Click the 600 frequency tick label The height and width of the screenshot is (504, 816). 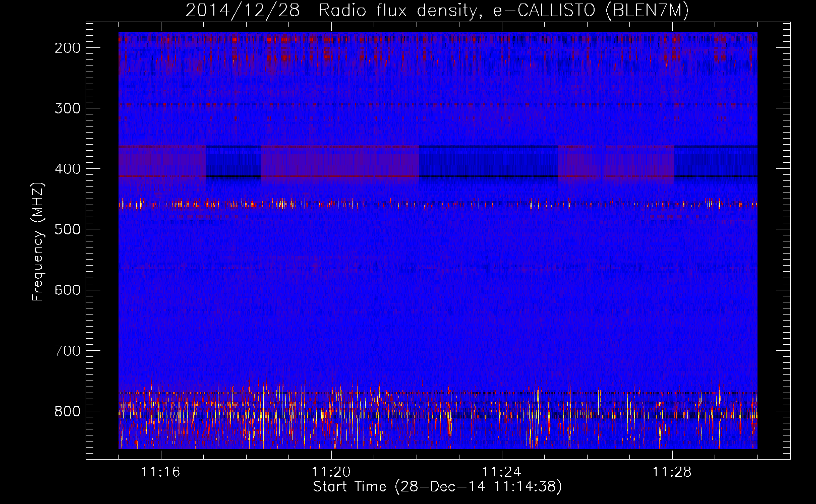point(68,290)
